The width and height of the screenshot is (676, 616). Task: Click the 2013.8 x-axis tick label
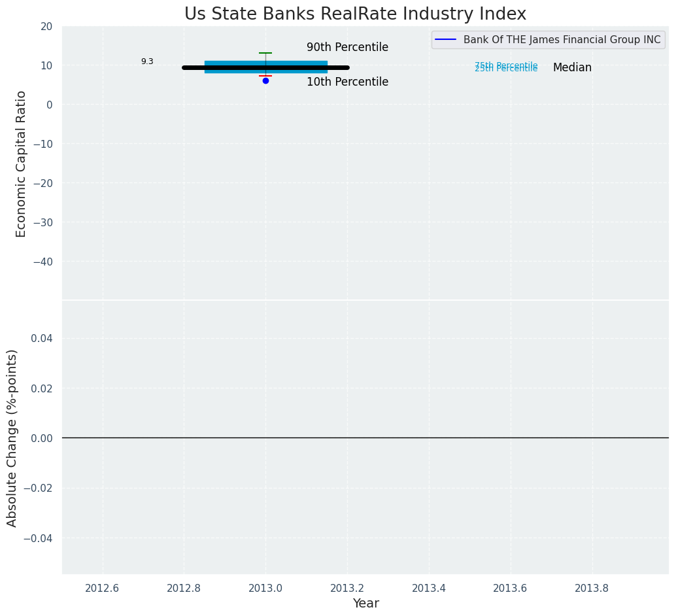point(592,588)
